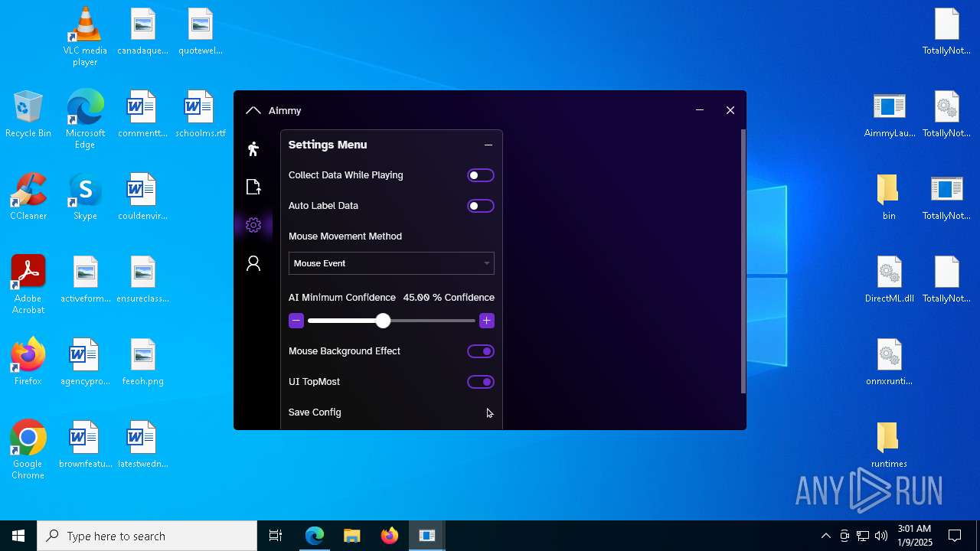Select the commentt... Word document
The image size is (980, 551).
click(x=142, y=113)
